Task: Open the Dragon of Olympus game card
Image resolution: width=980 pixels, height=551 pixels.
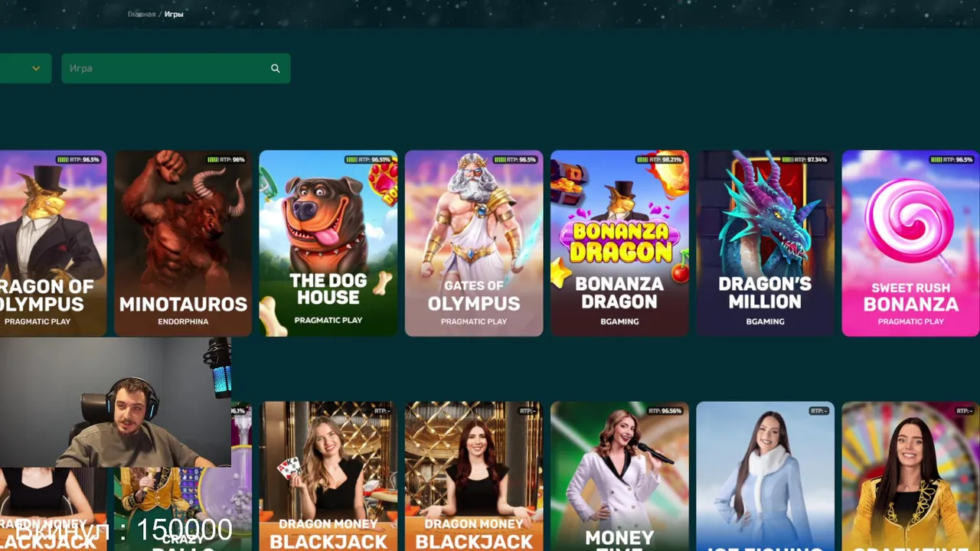Action: click(x=53, y=243)
